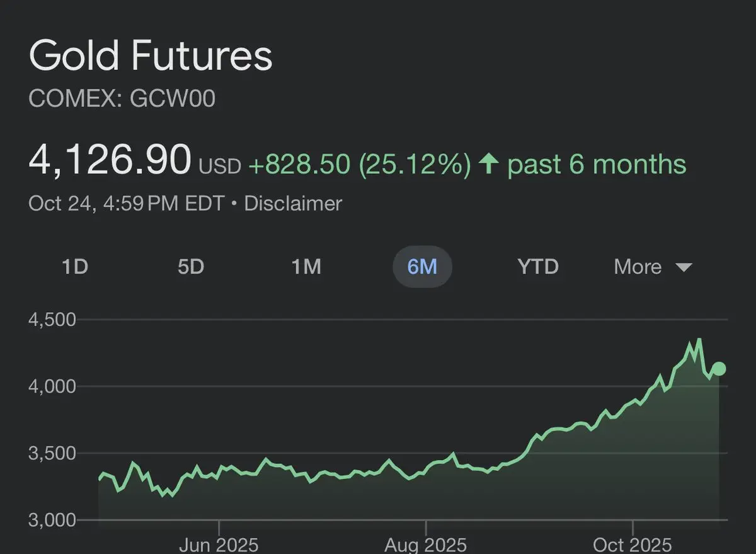The height and width of the screenshot is (554, 756).
Task: Open the More dropdown arrow
Action: click(684, 267)
